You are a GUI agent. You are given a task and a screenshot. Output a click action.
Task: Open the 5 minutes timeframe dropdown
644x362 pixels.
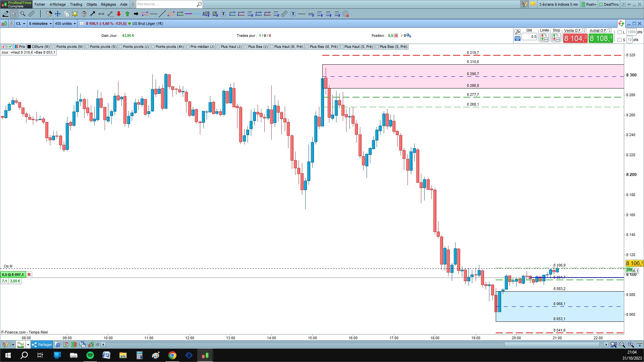point(40,23)
